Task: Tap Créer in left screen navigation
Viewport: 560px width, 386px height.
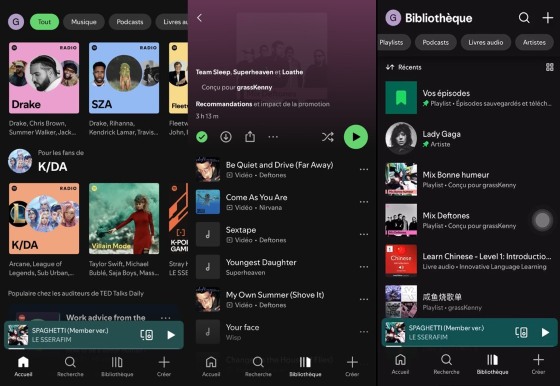Action: tap(164, 366)
